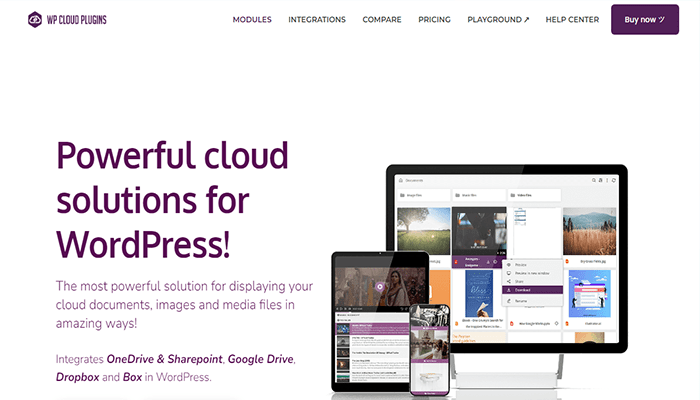Open the Pricing page
Screen dimensions: 700x400
pos(434,20)
